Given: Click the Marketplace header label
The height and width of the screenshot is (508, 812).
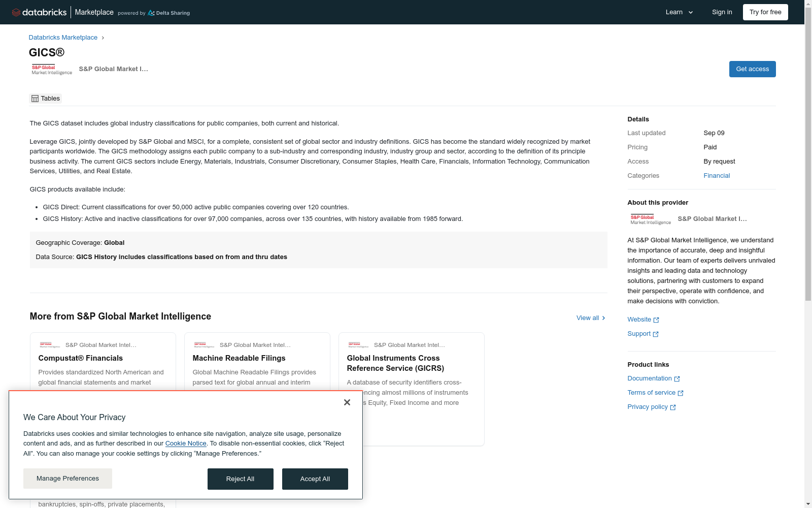Looking at the screenshot, I should [x=94, y=12].
